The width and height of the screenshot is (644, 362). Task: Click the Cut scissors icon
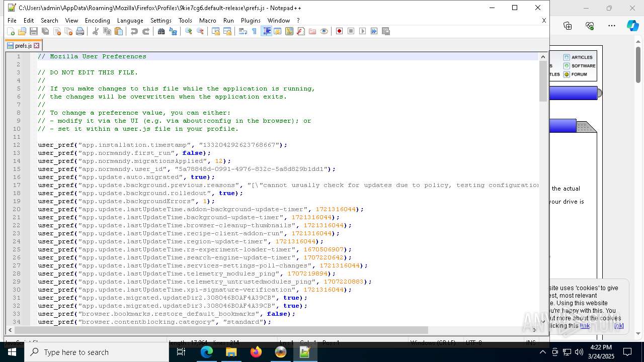click(x=95, y=31)
